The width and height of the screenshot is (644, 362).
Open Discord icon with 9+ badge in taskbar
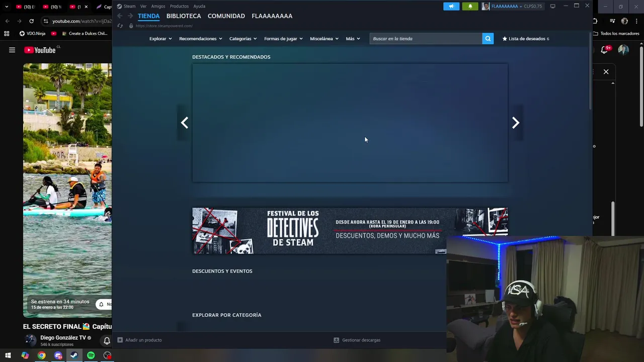pyautogui.click(x=58, y=355)
